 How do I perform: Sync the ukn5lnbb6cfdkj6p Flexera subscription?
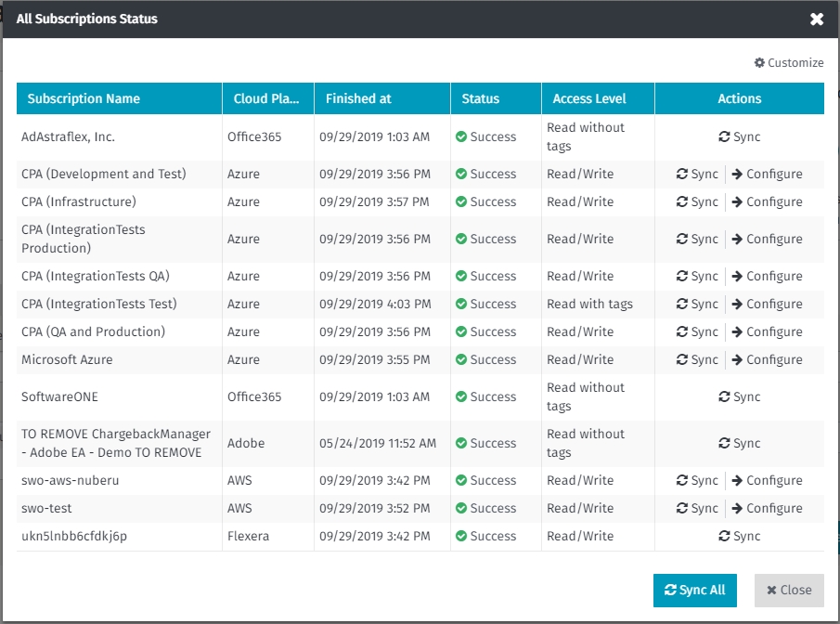[739, 536]
